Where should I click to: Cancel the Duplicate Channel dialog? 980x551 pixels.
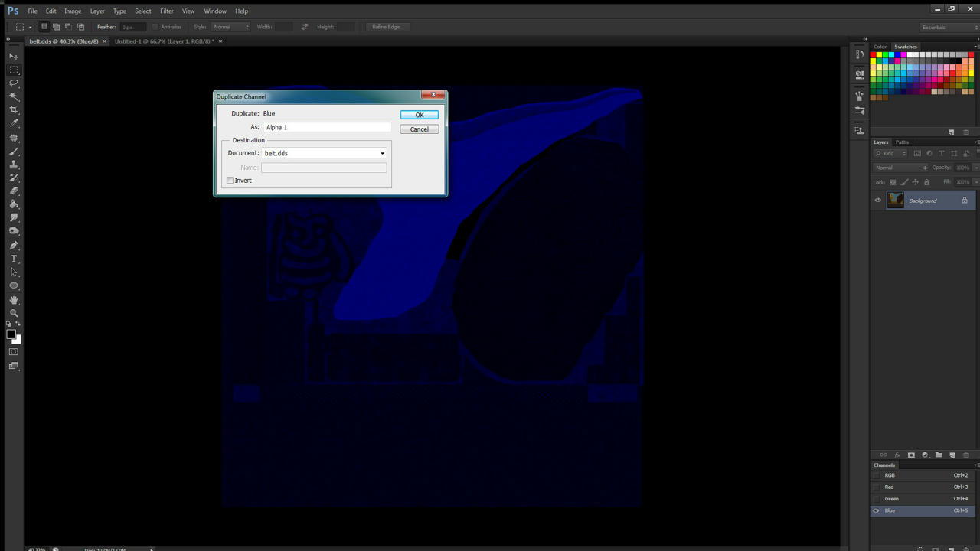420,129
